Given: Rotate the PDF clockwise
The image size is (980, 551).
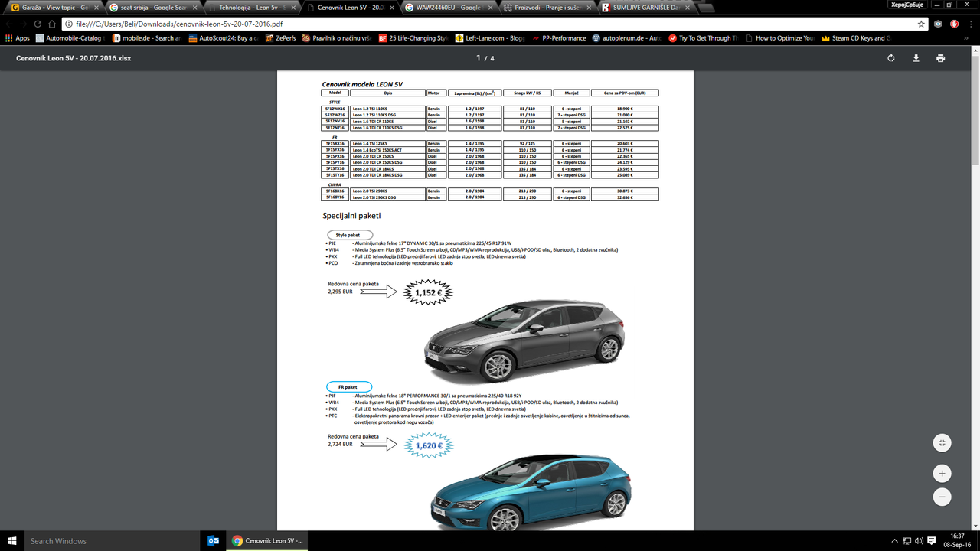Looking at the screenshot, I should (x=891, y=58).
